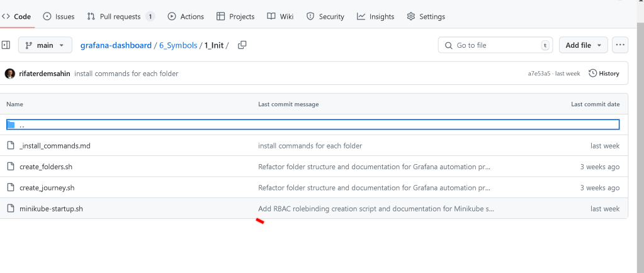Open commit a7e53a5 hash link

(539, 74)
